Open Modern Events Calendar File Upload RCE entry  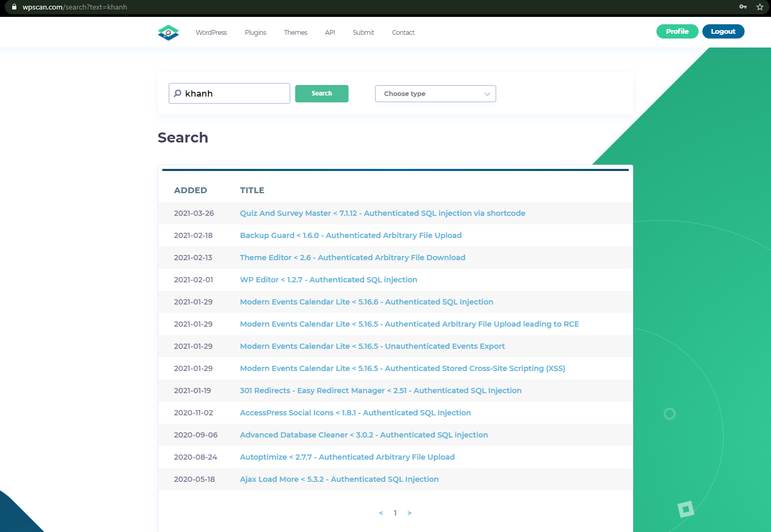[x=409, y=324]
